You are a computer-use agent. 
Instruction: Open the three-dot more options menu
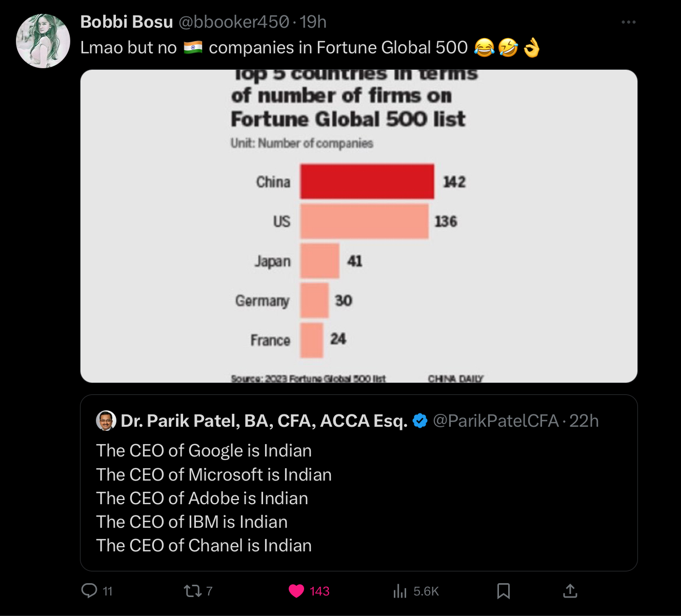[x=628, y=22]
